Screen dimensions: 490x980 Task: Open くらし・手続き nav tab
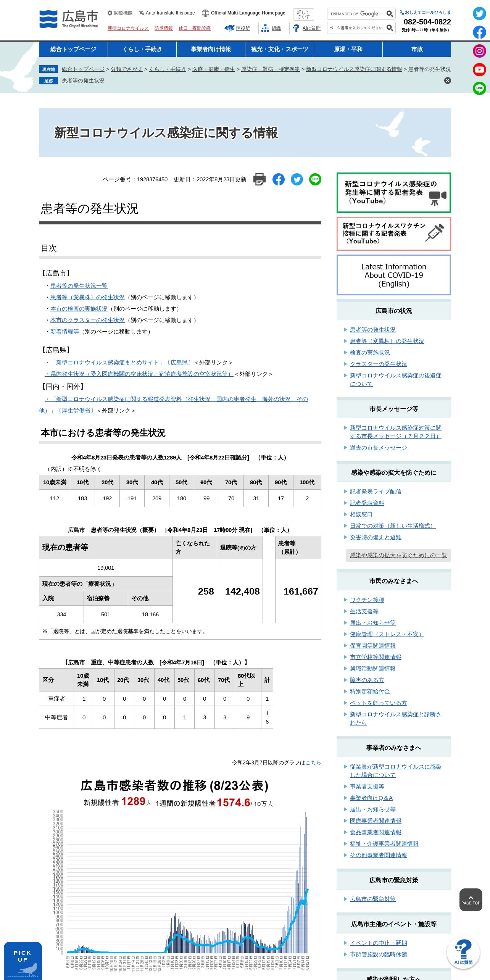coord(142,49)
